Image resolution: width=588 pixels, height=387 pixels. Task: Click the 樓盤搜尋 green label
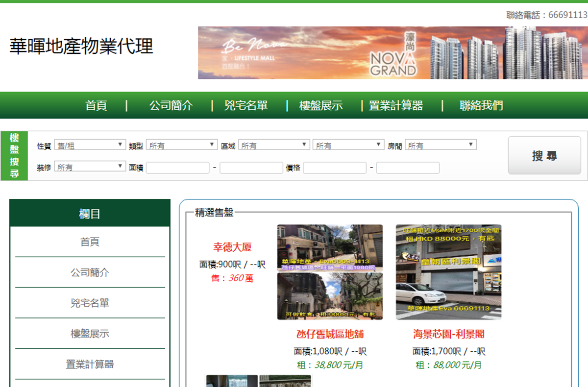tap(15, 156)
